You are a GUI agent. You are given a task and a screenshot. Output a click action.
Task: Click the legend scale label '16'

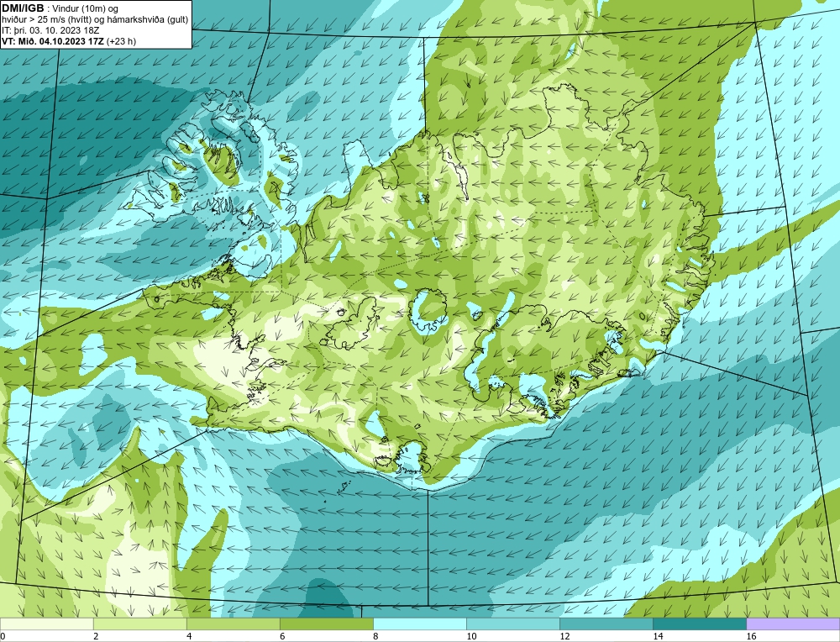tap(751, 636)
